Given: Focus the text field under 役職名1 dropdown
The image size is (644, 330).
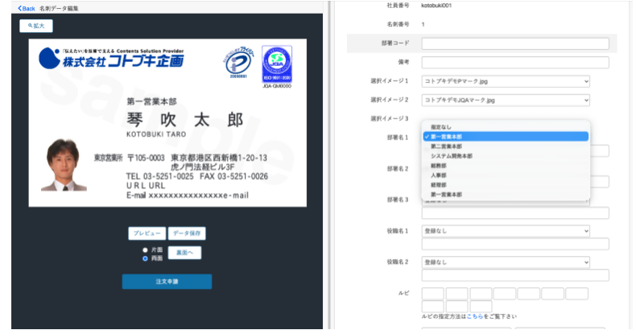Looking at the screenshot, I should [x=515, y=244].
